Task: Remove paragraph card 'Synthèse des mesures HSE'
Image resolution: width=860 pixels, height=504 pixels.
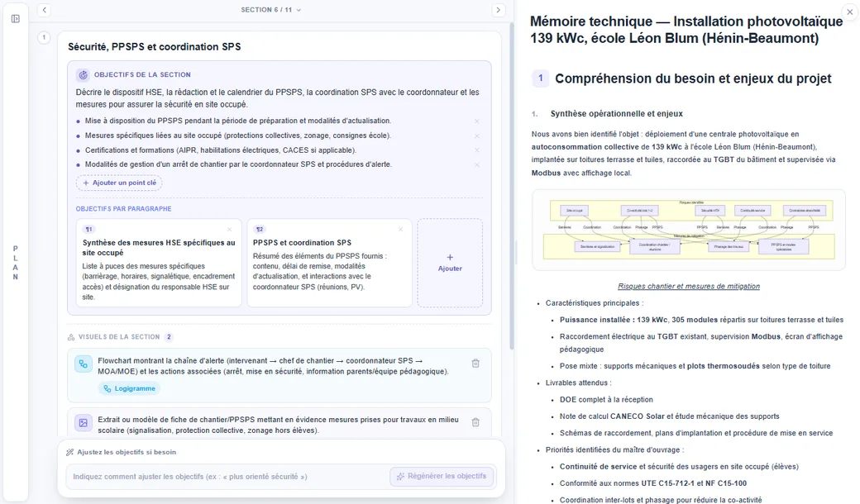Action: (229, 230)
